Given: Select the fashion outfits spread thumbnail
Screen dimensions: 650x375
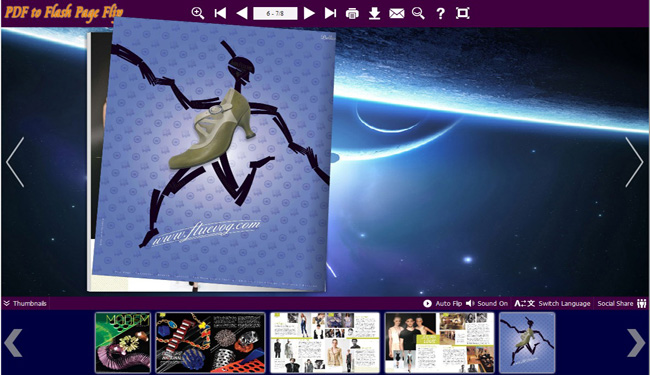Looking at the screenshot, I should coord(325,343).
